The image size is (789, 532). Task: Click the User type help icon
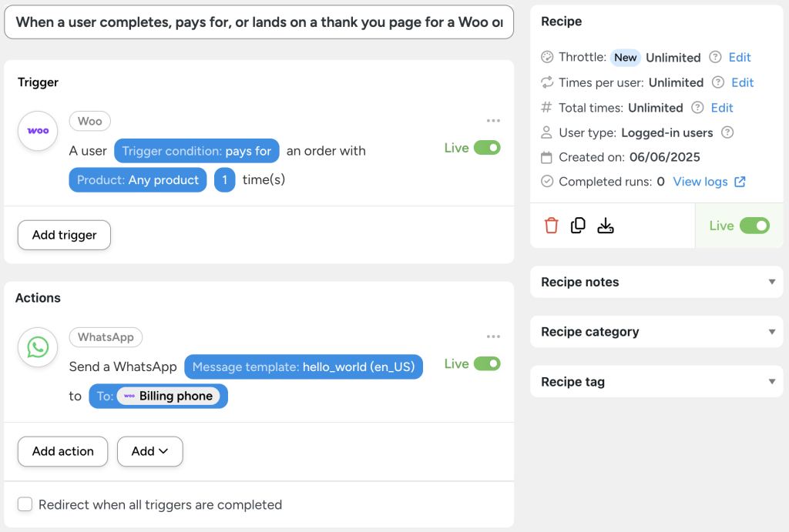[727, 132]
